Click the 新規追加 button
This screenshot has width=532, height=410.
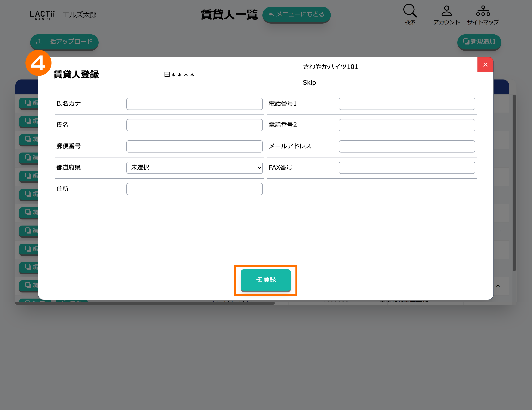click(x=479, y=42)
